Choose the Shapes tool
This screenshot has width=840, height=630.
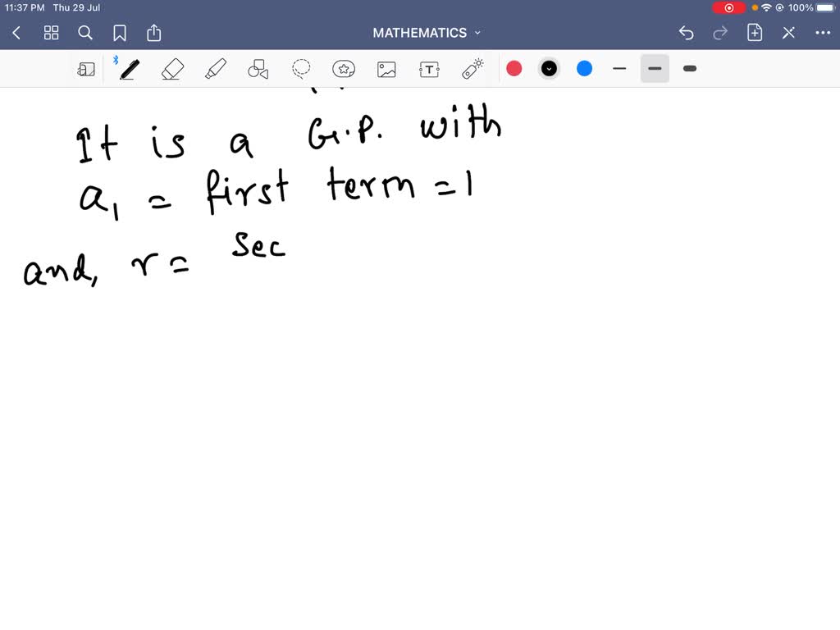point(258,69)
